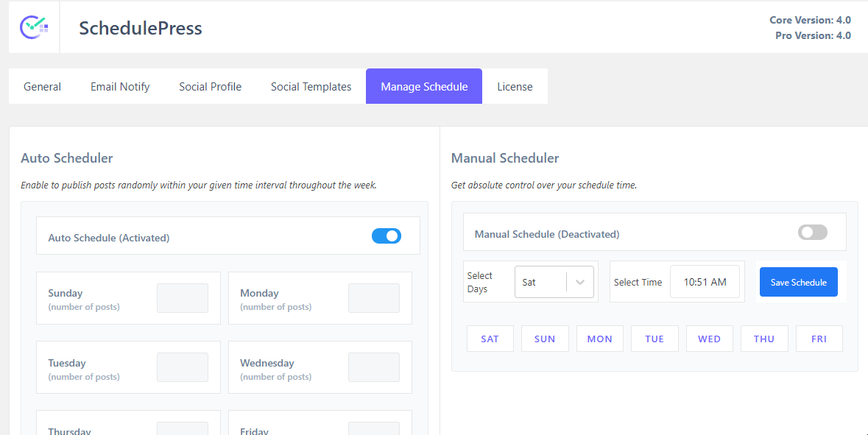Screen dimensions: 868x435
Task: Click the Friday number of posts field
Action: pyautogui.click(x=374, y=428)
